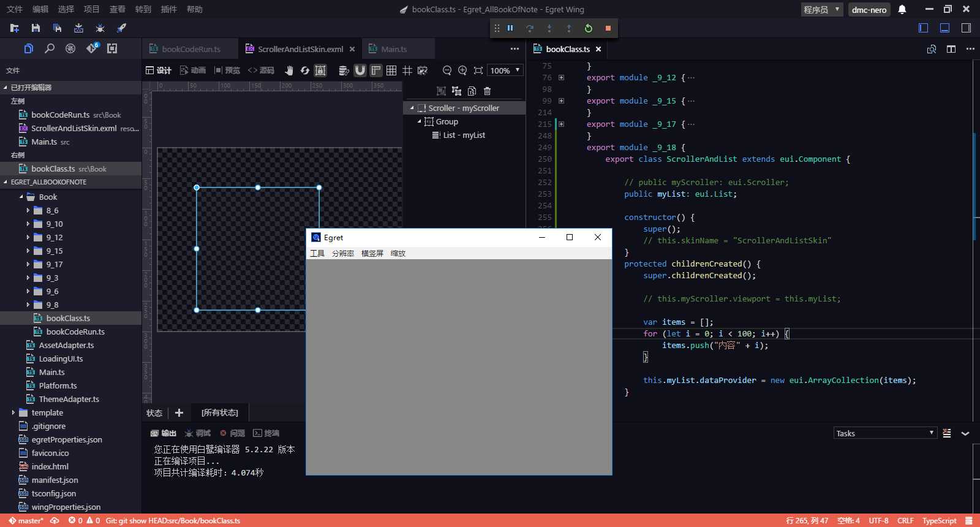Click the database data-binding icon
This screenshot has width=980, height=527.
tap(344, 70)
